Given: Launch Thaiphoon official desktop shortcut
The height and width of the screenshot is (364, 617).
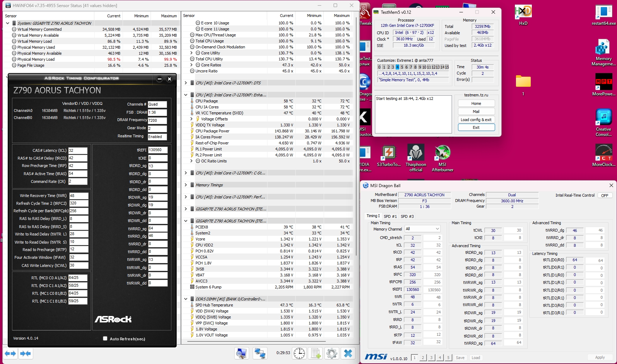Looking at the screenshot, I should tap(416, 158).
